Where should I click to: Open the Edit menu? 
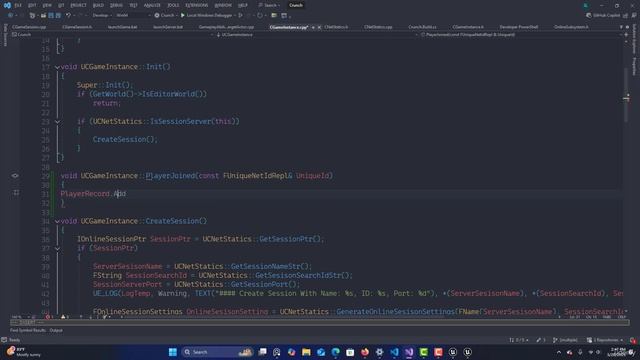pyautogui.click(x=32, y=5)
